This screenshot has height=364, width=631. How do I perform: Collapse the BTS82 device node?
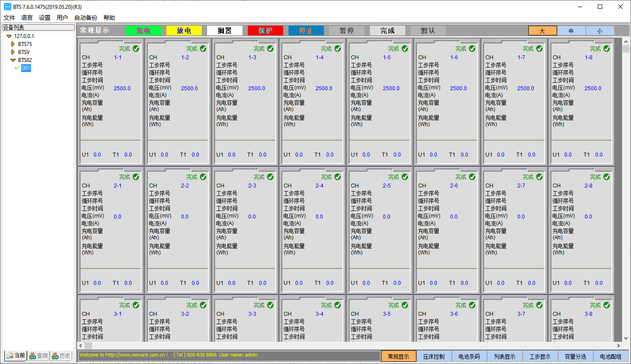coord(13,60)
